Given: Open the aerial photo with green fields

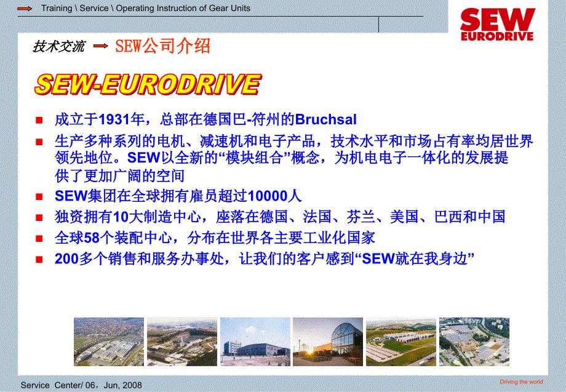Looking at the screenshot, I should point(401,342).
